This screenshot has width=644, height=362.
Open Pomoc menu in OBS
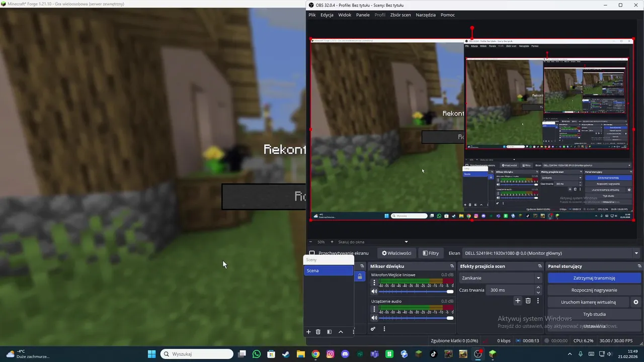click(x=448, y=15)
